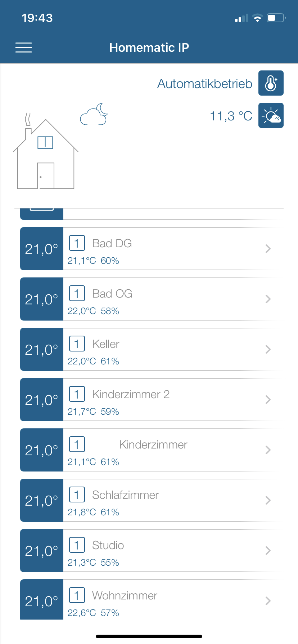The width and height of the screenshot is (298, 644).
Task: Select the Keller room entry
Action: pyautogui.click(x=150, y=349)
